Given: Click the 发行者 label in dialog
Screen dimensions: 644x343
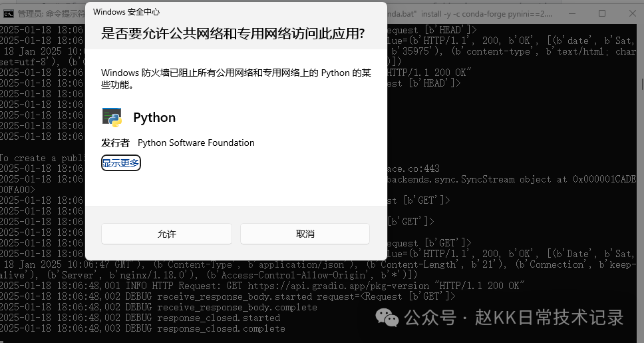Looking at the screenshot, I should (x=115, y=143).
